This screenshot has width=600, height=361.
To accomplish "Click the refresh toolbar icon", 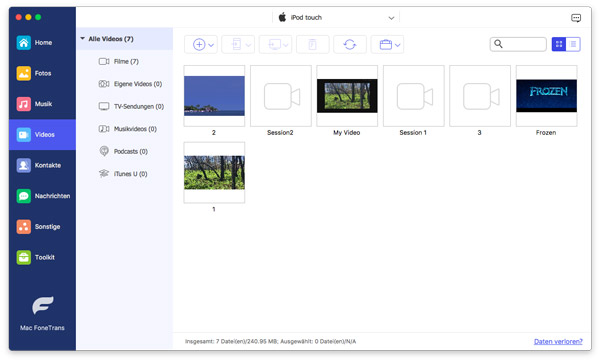I will click(349, 44).
